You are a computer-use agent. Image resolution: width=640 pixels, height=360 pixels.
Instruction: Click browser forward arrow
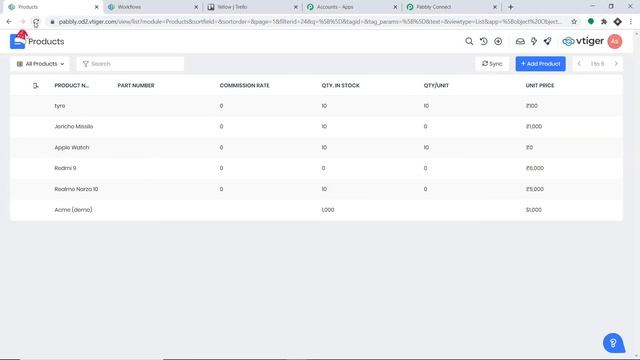pos(22,22)
